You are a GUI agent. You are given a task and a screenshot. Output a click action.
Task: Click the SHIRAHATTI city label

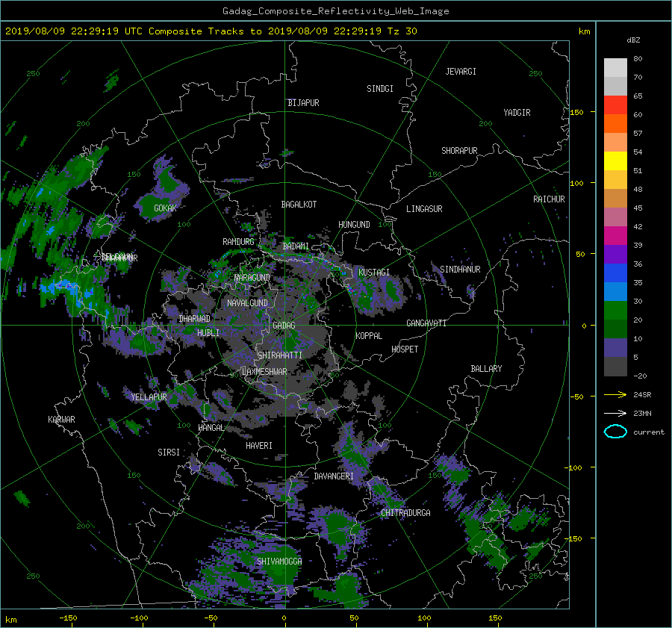(x=280, y=355)
